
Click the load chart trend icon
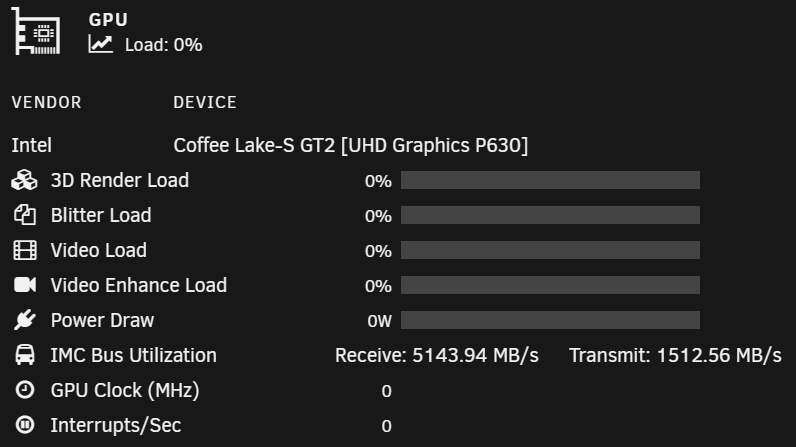[101, 44]
